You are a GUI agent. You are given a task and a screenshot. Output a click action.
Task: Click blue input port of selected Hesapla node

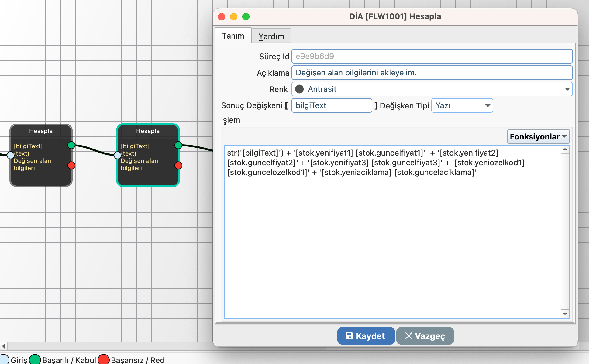[x=117, y=155]
